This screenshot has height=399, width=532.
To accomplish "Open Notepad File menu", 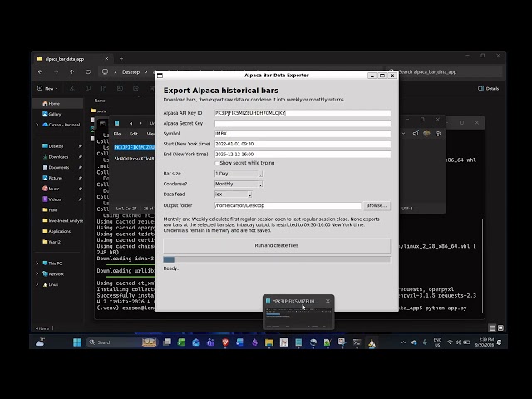I will point(117,134).
